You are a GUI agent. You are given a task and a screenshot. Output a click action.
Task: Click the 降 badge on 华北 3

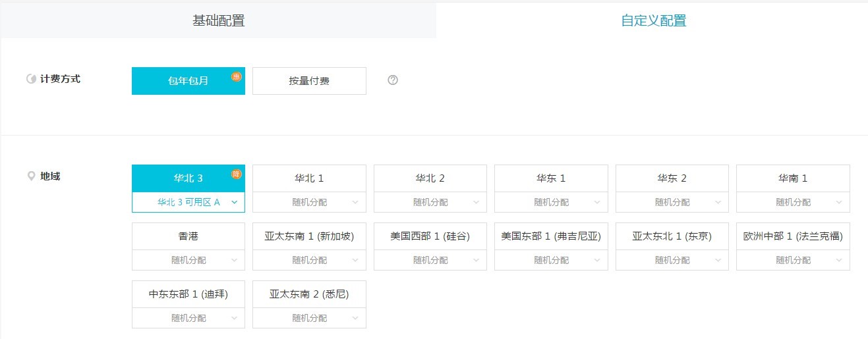tap(237, 174)
